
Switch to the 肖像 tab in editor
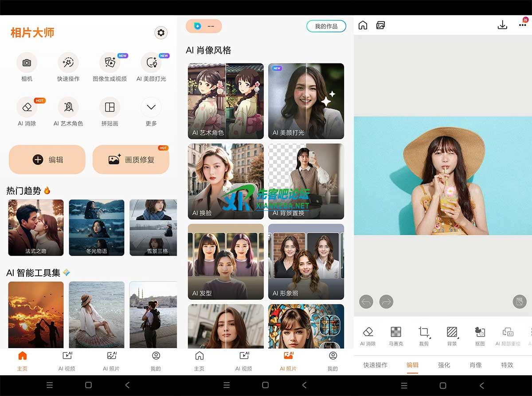tap(476, 365)
